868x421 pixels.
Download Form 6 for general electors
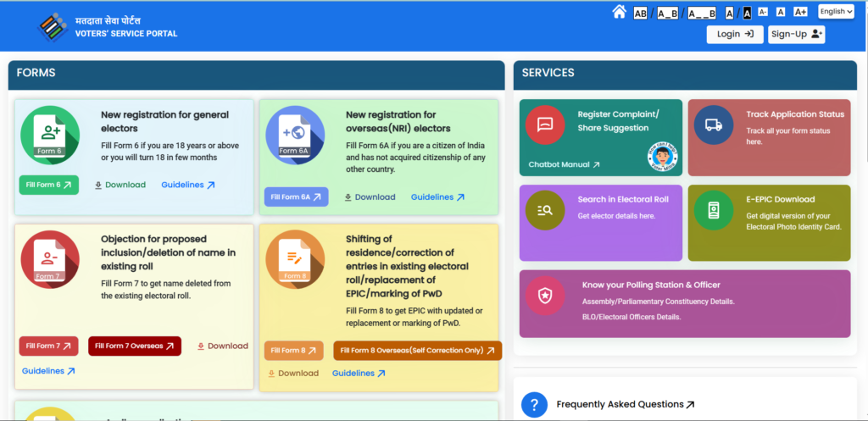click(120, 186)
